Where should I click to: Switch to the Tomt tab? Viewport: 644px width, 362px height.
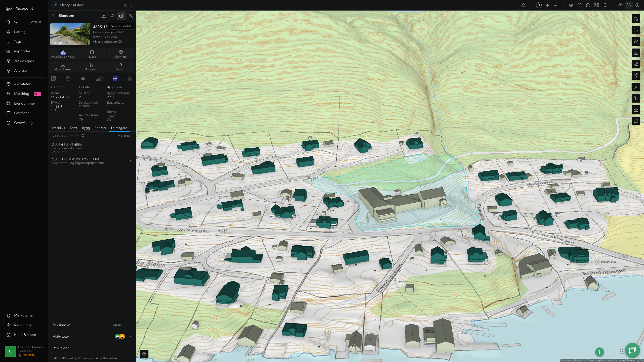(73, 128)
